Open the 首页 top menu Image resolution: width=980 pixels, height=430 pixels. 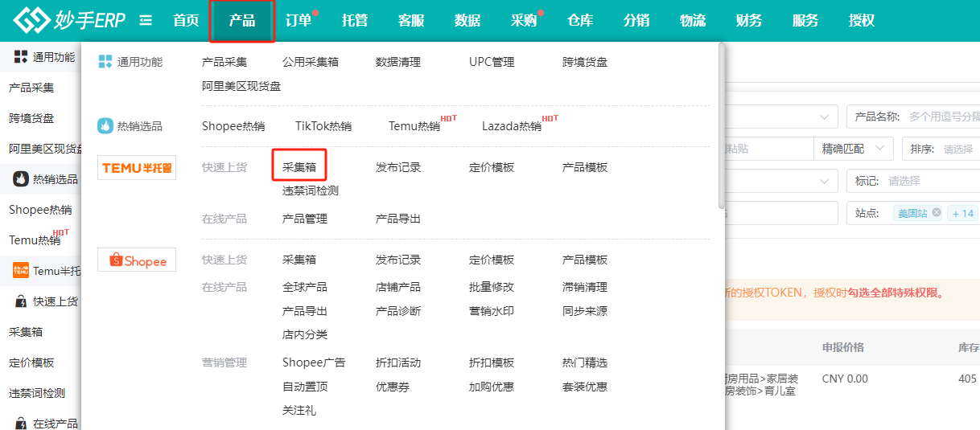pyautogui.click(x=186, y=21)
